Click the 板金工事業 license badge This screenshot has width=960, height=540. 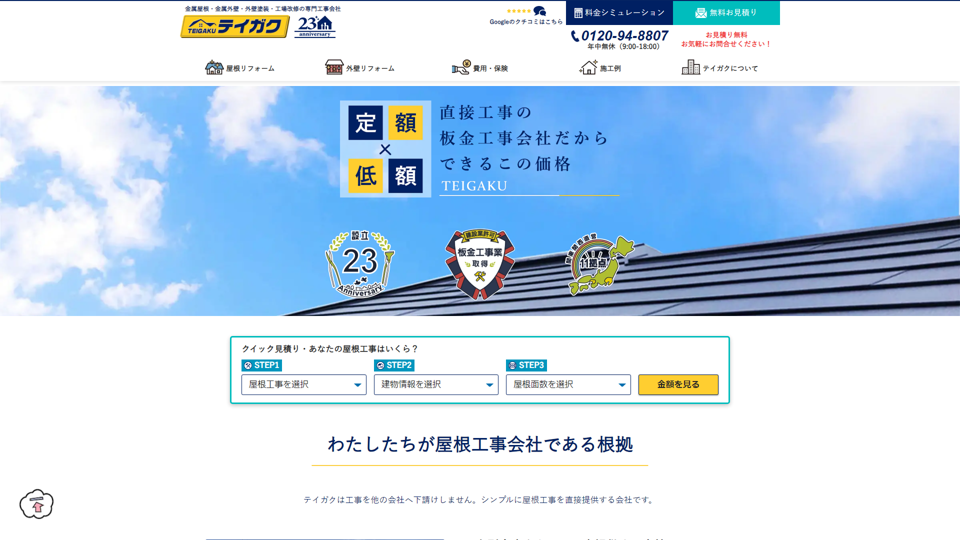click(480, 264)
